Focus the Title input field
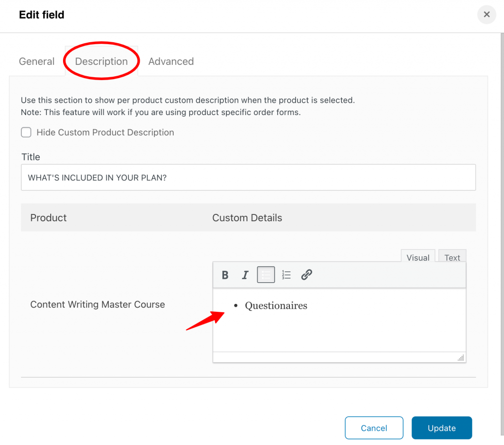This screenshot has height=445, width=504. tap(248, 178)
